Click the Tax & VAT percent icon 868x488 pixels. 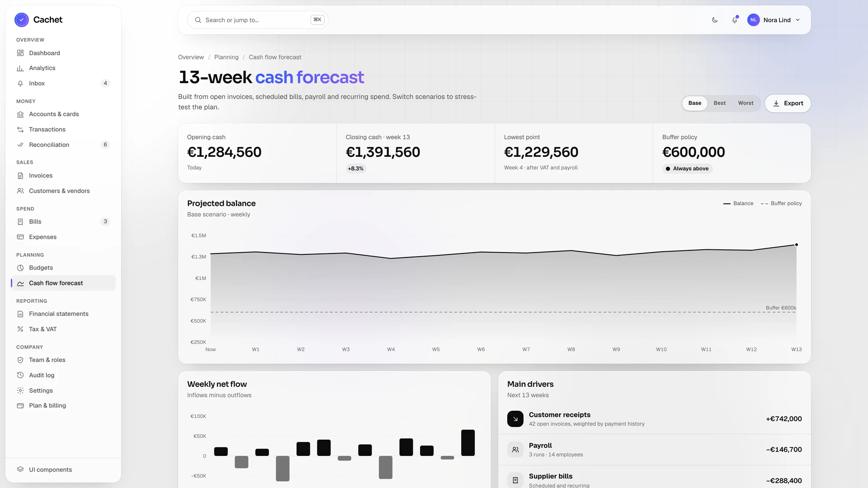tap(20, 329)
